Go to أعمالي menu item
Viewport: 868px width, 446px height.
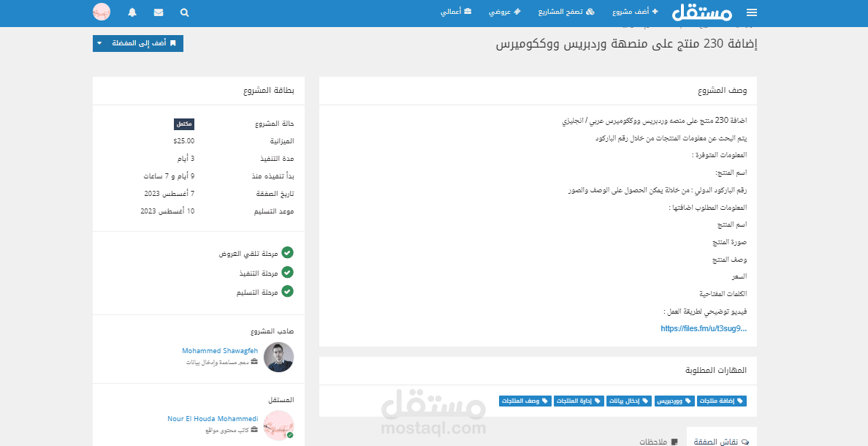click(456, 12)
